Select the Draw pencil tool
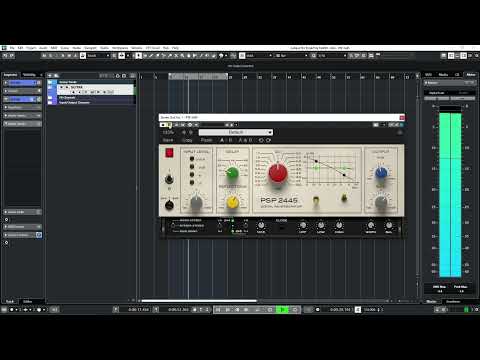Image resolution: width=480 pixels, height=360 pixels. click(151, 56)
